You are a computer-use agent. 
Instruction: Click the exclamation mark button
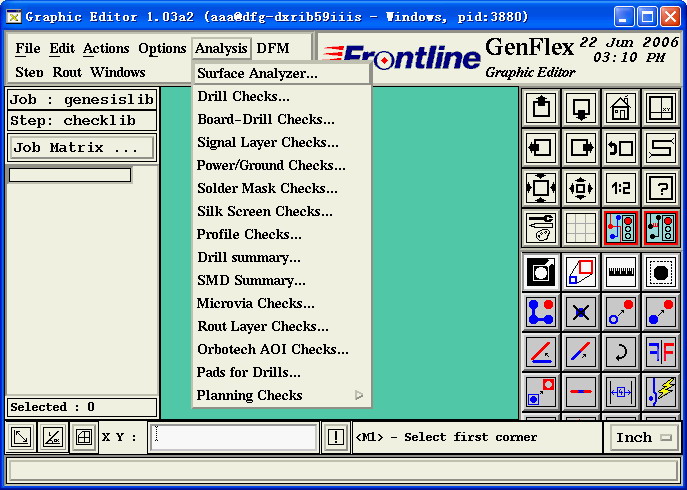[336, 437]
